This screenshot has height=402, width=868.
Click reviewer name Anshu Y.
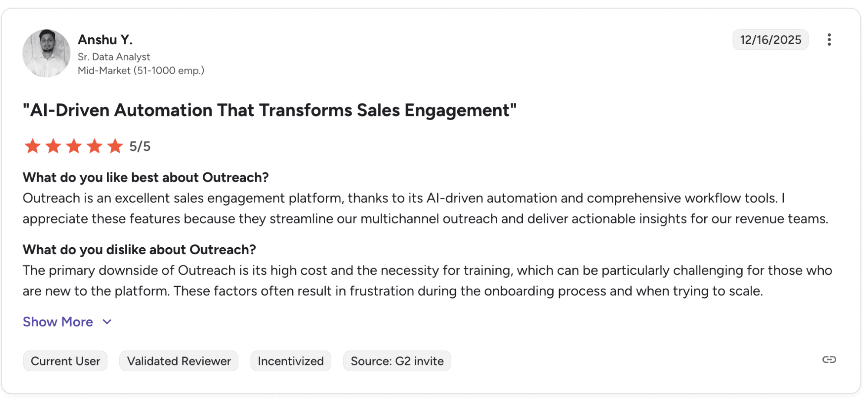point(105,40)
